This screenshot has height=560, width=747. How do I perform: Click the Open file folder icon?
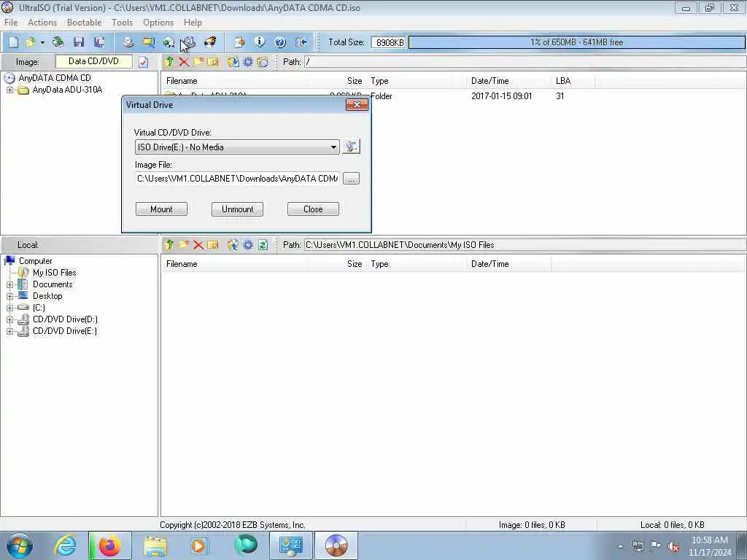pyautogui.click(x=30, y=42)
